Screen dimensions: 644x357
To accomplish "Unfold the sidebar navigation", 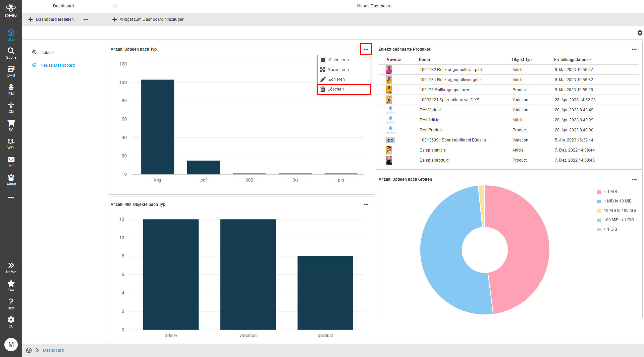I will click(11, 267).
